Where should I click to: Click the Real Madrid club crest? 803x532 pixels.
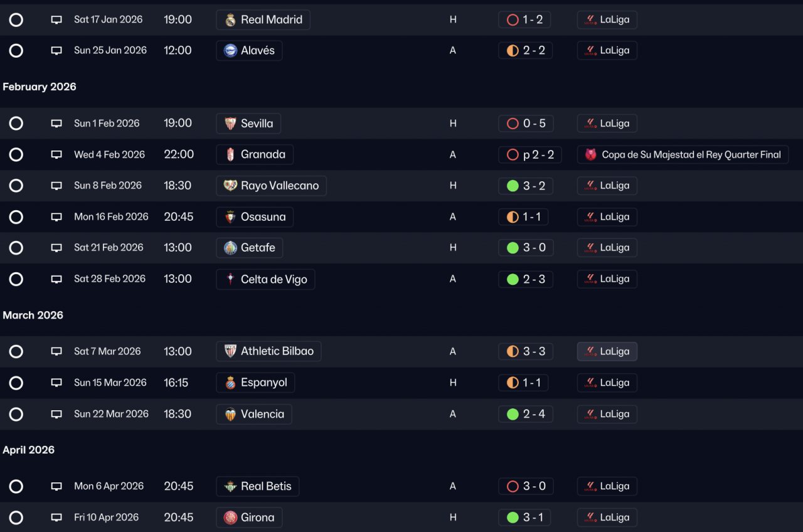(x=230, y=20)
